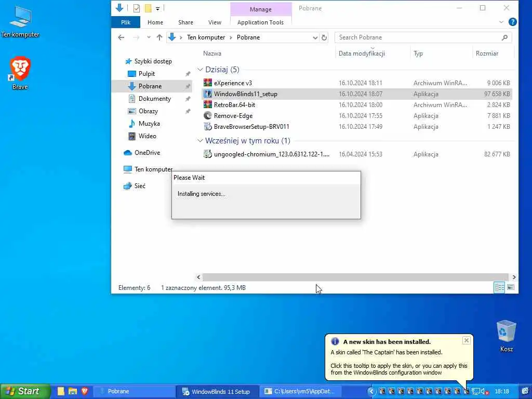Unpin Pulpit using its pin icon
Viewport: 532px width, 399px height.
[x=188, y=74]
